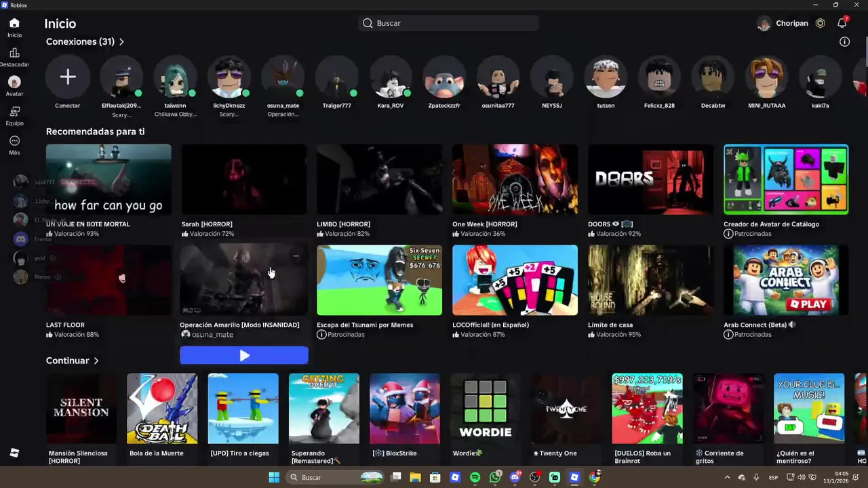
Task: Continue Mansión Silenciosa [HORROR] game
Action: click(81, 409)
